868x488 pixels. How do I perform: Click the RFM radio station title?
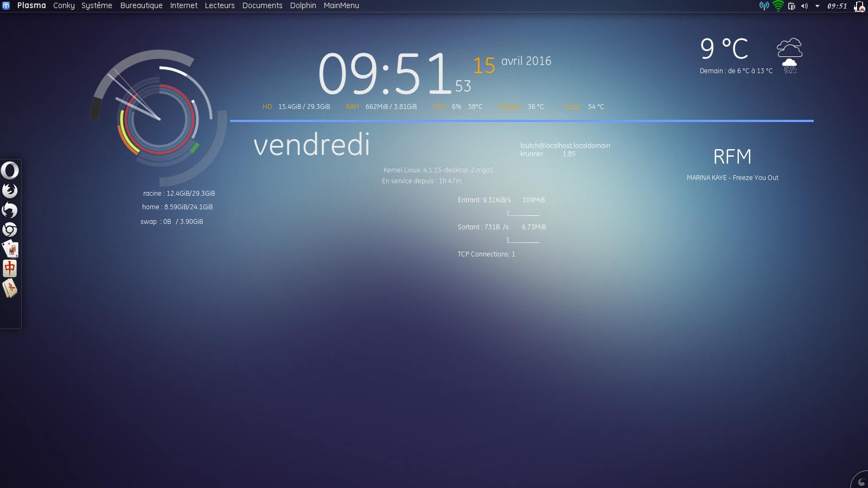click(x=732, y=157)
